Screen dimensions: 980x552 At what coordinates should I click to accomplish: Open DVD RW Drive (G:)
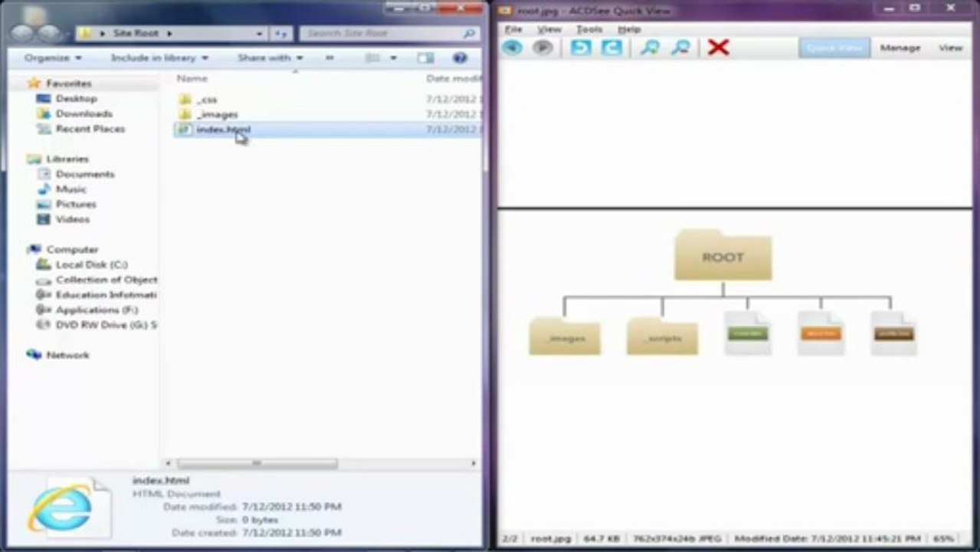pos(106,325)
